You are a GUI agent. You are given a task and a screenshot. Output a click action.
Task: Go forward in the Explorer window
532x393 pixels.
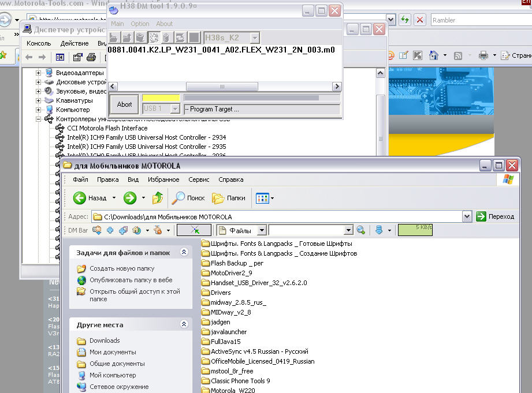(130, 198)
